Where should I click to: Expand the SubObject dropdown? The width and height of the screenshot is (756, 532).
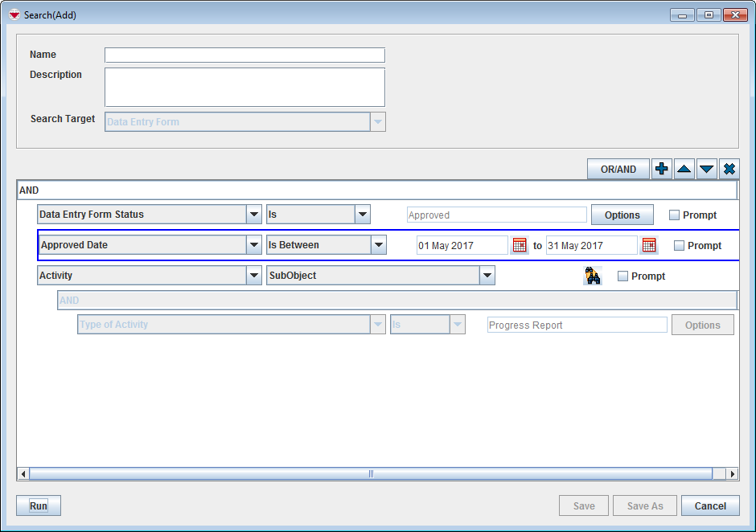pyautogui.click(x=487, y=276)
